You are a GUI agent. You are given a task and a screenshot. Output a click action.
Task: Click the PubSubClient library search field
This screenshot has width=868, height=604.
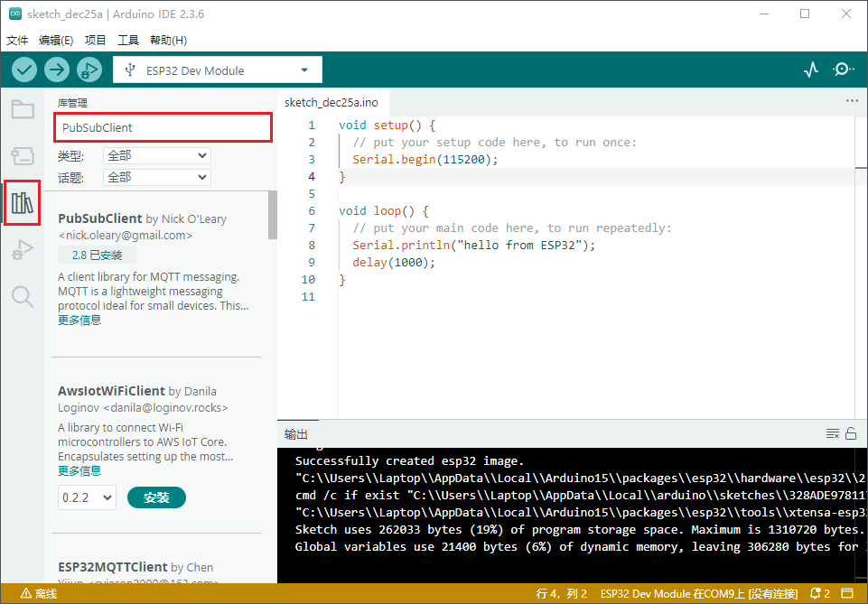tap(163, 127)
